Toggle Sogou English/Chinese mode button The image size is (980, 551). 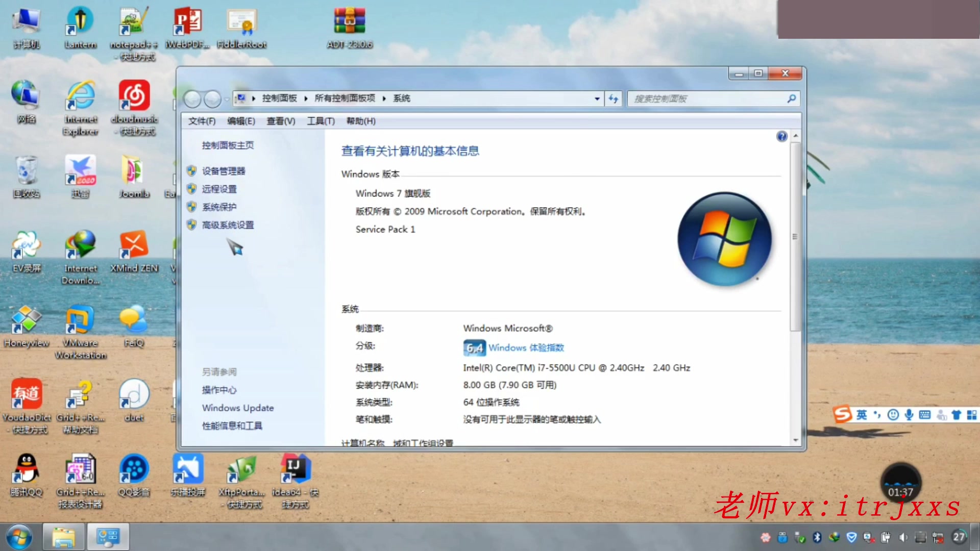pyautogui.click(x=862, y=415)
